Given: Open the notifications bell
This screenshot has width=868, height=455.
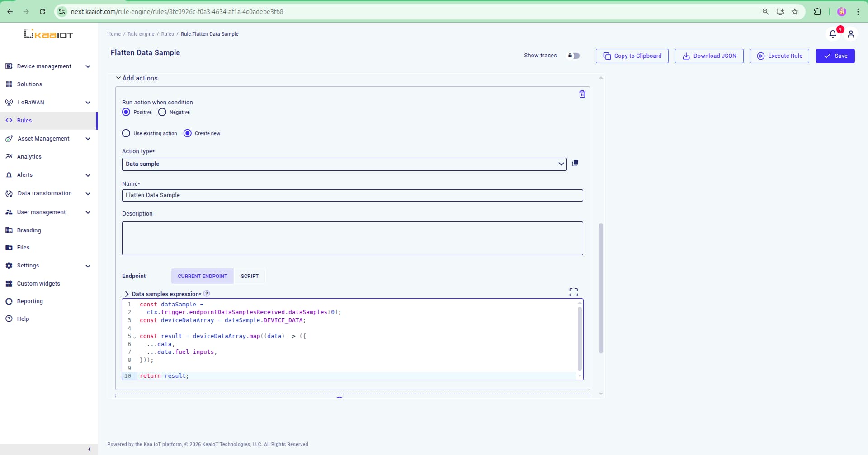Looking at the screenshot, I should tap(832, 34).
